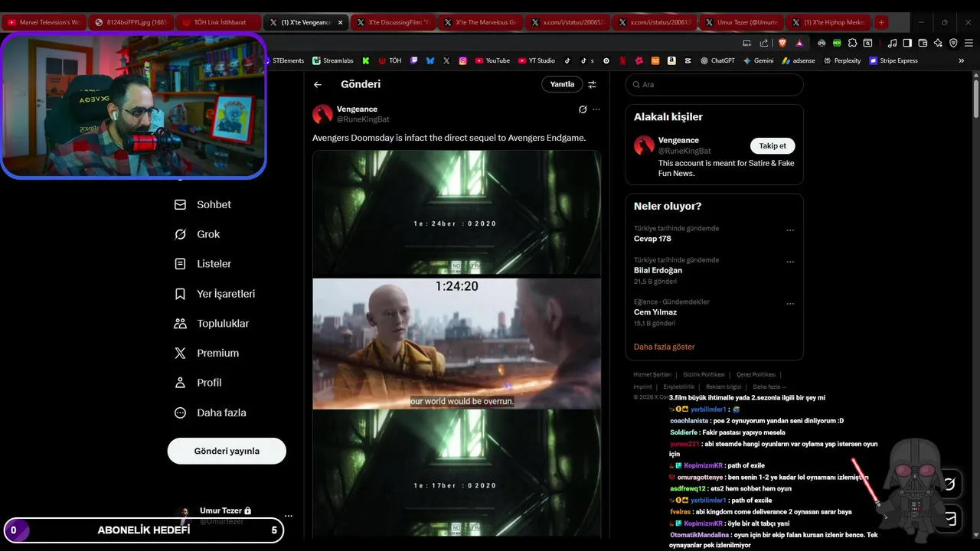The height and width of the screenshot is (551, 980).
Task: Open ChatGPT bookmark
Action: tap(717, 60)
